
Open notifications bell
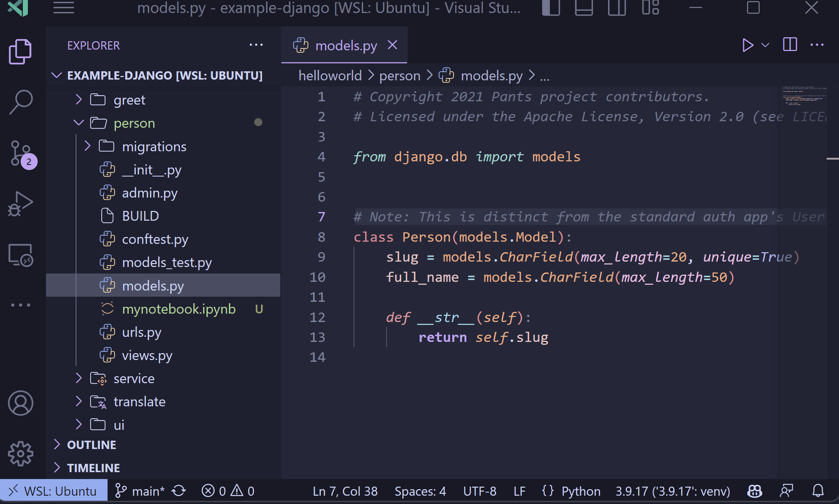[818, 491]
